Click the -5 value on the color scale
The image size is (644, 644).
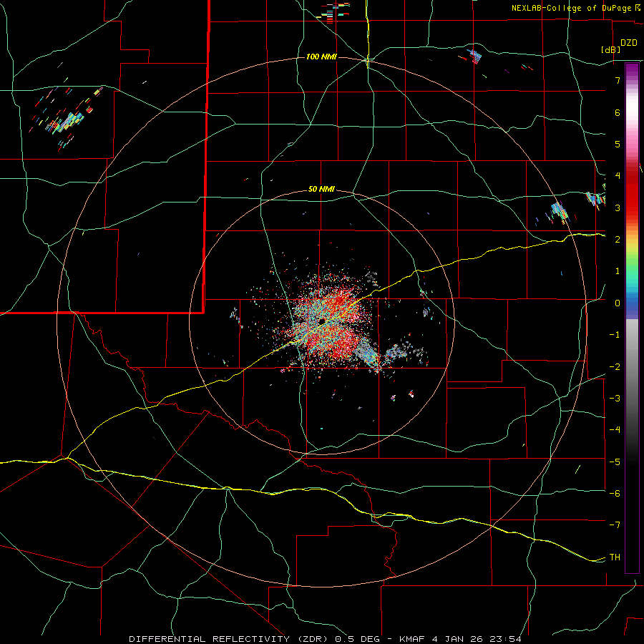click(615, 462)
